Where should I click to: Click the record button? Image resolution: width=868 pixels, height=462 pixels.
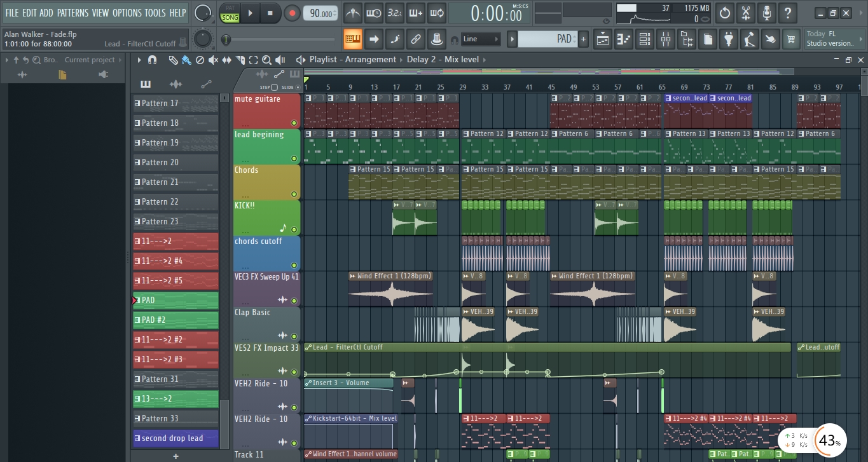tap(292, 13)
